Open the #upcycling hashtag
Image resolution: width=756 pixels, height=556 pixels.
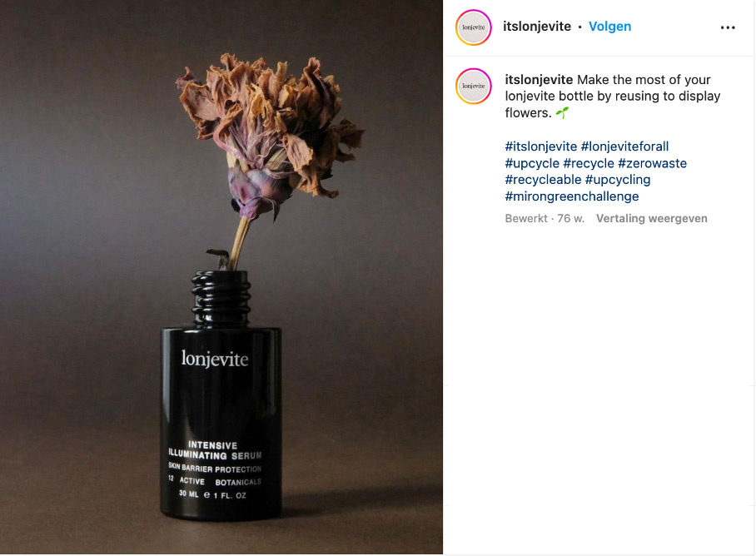click(x=618, y=180)
